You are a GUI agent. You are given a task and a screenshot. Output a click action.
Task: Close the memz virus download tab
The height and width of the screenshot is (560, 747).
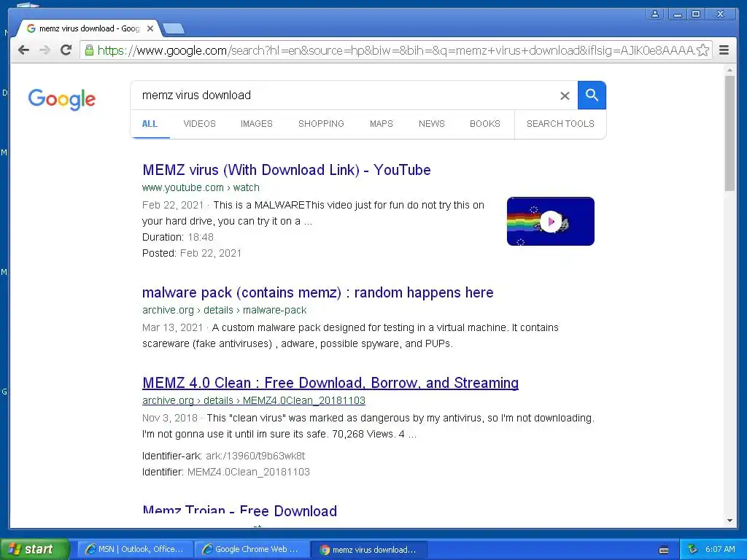coord(150,28)
